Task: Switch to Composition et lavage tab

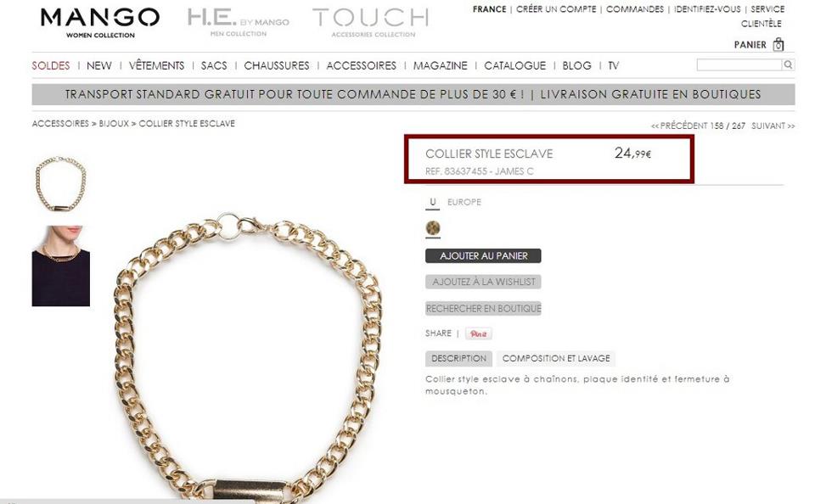Action: [x=555, y=359]
